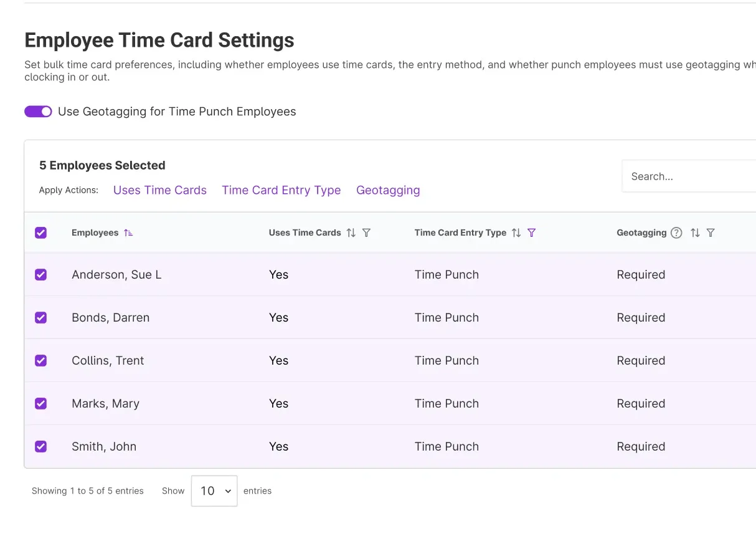
Task: Open the Geotagging column filter
Action: point(711,232)
